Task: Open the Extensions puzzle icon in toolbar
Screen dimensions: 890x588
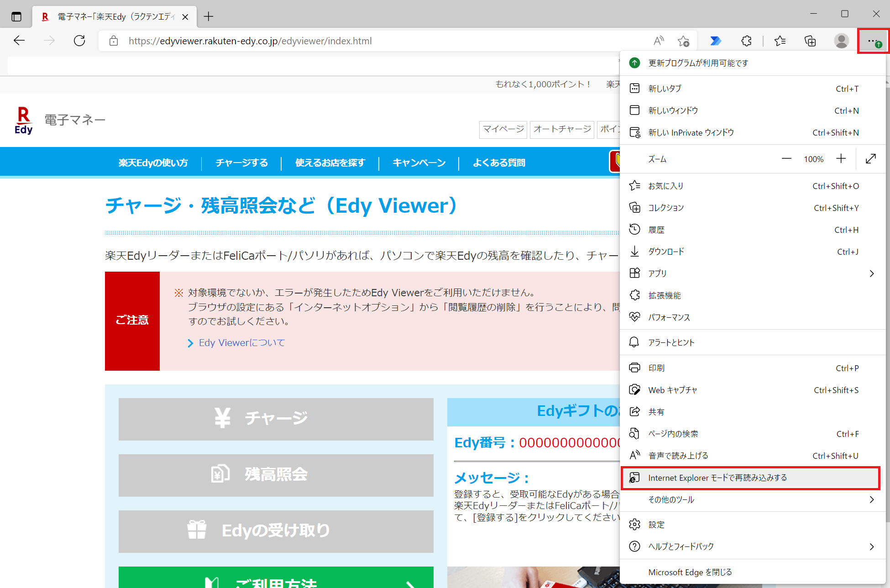Action: [746, 41]
